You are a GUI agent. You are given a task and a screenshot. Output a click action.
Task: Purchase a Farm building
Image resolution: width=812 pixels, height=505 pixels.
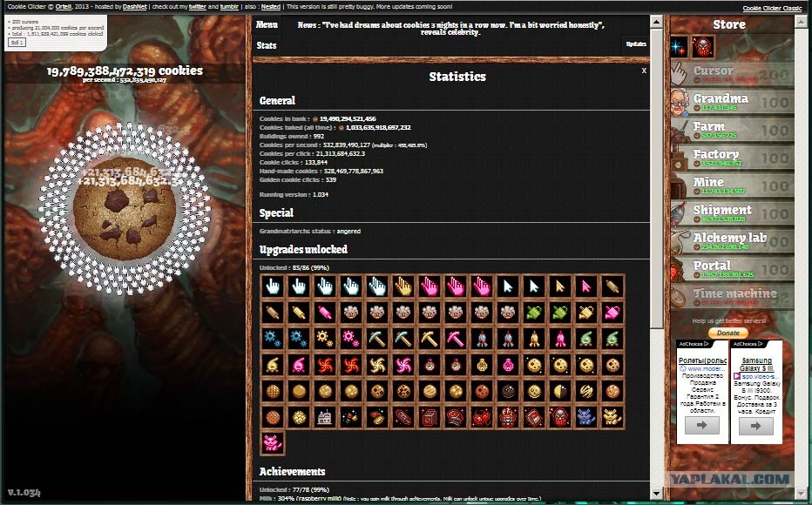(x=732, y=130)
